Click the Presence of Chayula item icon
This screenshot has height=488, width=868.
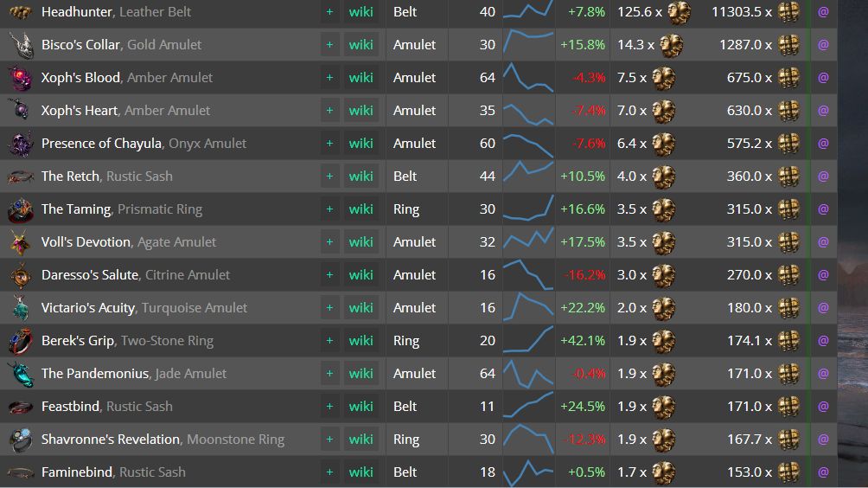point(21,144)
